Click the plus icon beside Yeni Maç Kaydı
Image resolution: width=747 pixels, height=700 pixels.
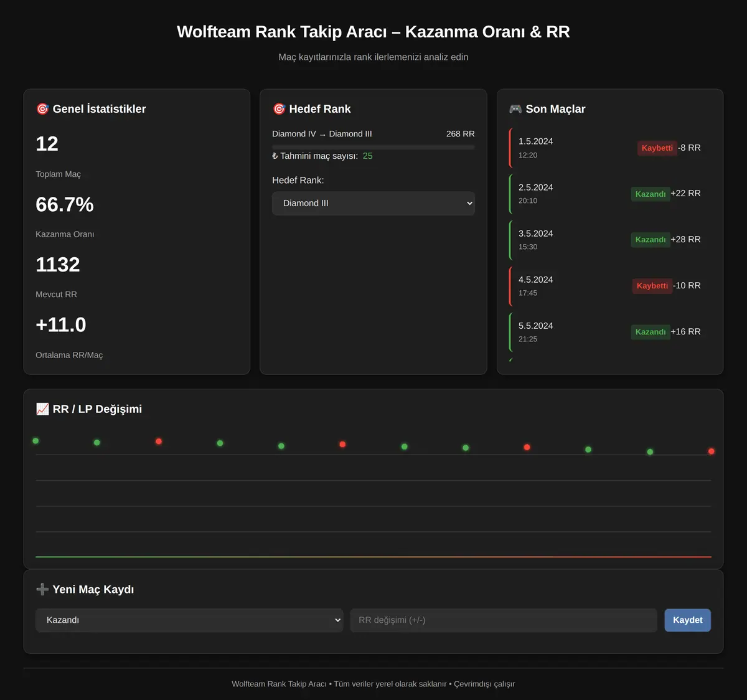[42, 589]
